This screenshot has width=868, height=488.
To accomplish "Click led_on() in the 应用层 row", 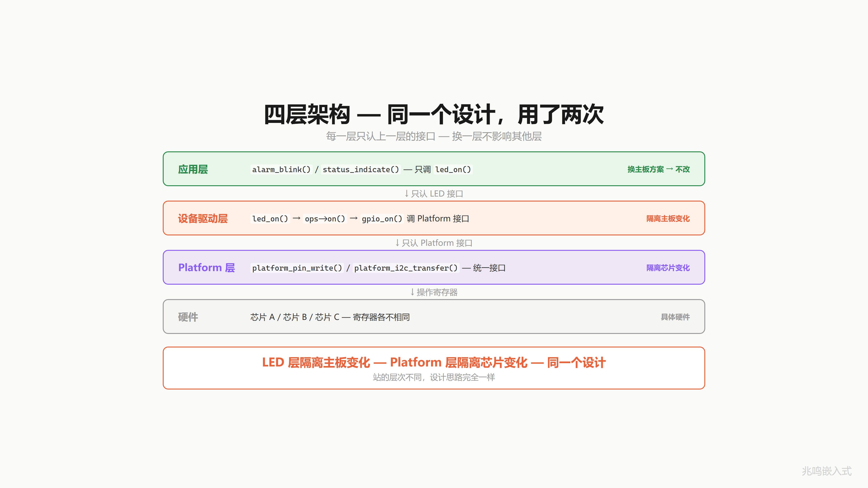I will click(453, 169).
